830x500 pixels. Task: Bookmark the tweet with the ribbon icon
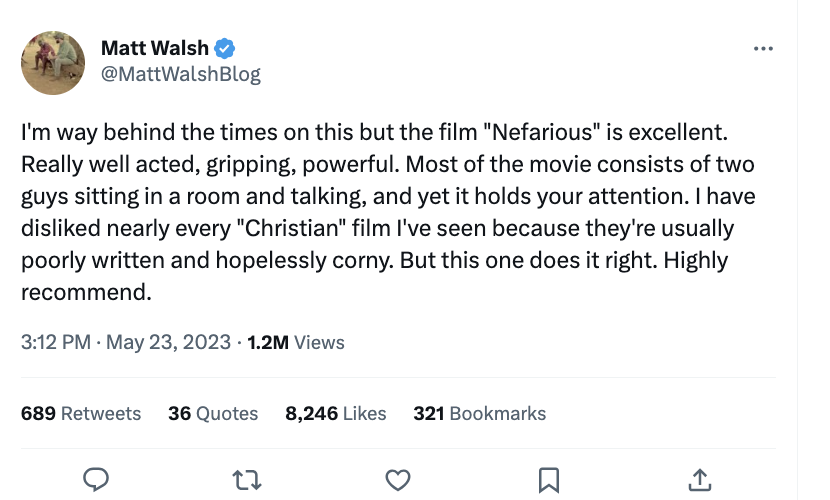[549, 480]
